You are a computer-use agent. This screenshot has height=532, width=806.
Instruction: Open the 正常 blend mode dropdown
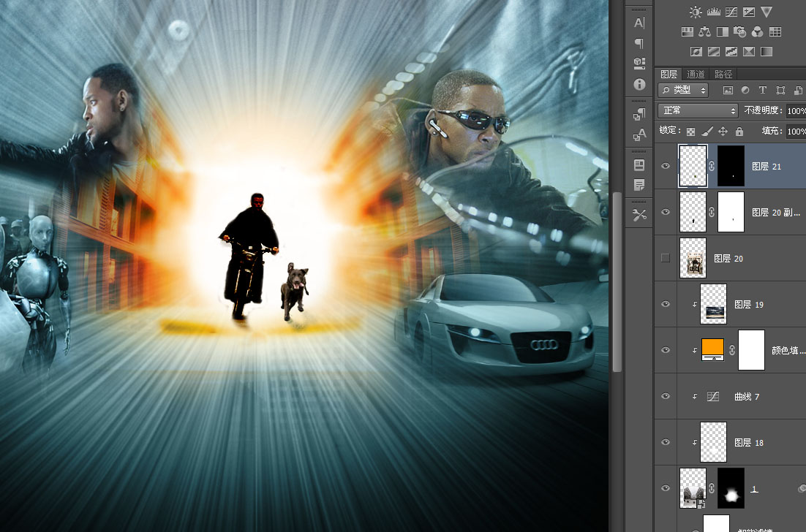[698, 110]
